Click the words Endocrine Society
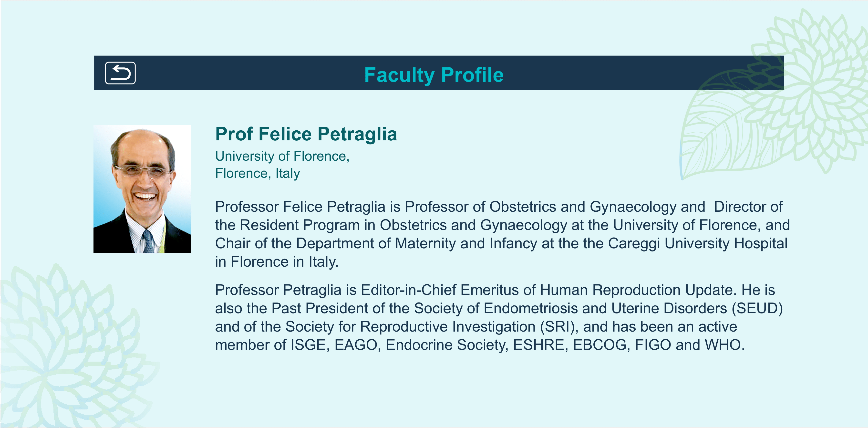This screenshot has width=868, height=428. tap(447, 345)
